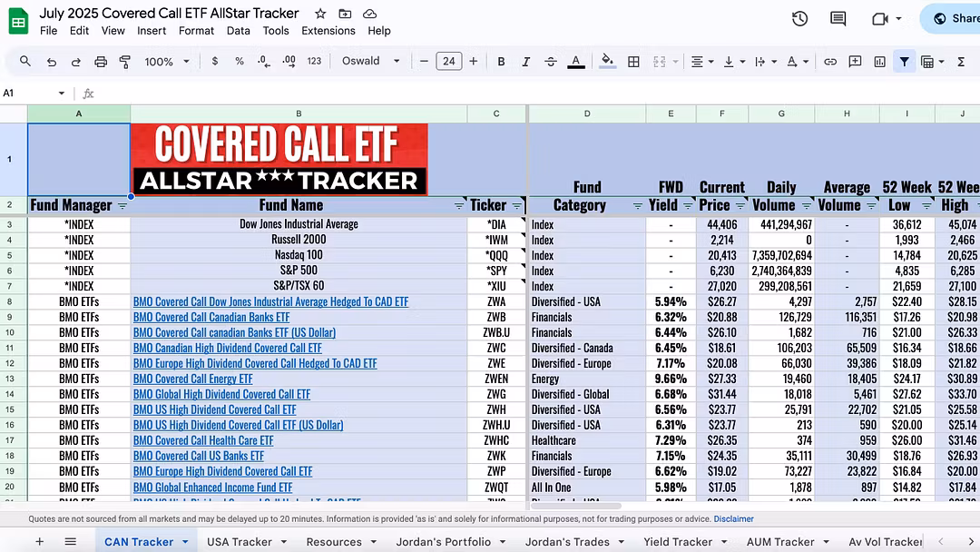This screenshot has height=552, width=980.
Task: Format as currency
Action: click(215, 61)
